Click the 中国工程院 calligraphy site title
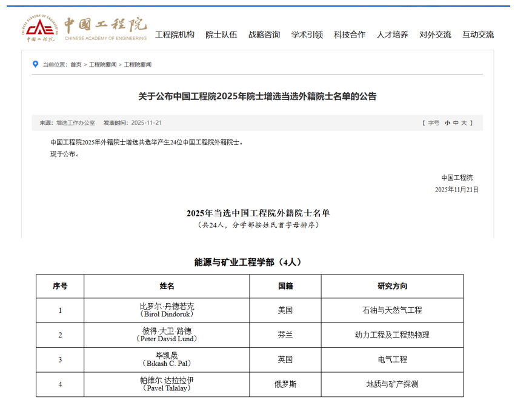Viewport: 529px width, 420px height. (105, 25)
